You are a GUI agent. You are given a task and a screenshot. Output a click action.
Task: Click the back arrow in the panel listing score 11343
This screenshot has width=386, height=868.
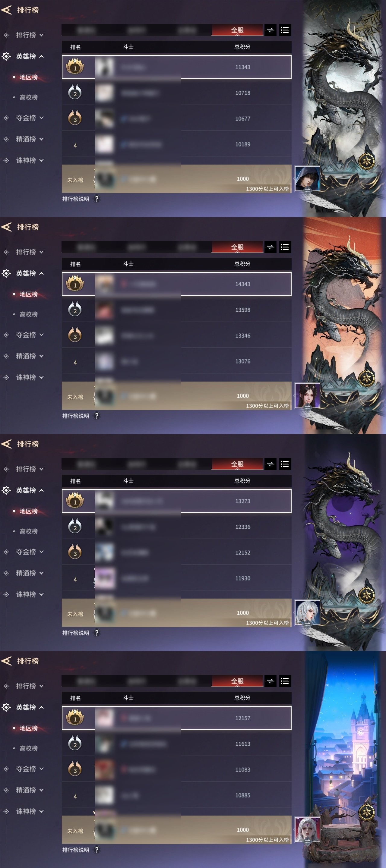[6, 10]
